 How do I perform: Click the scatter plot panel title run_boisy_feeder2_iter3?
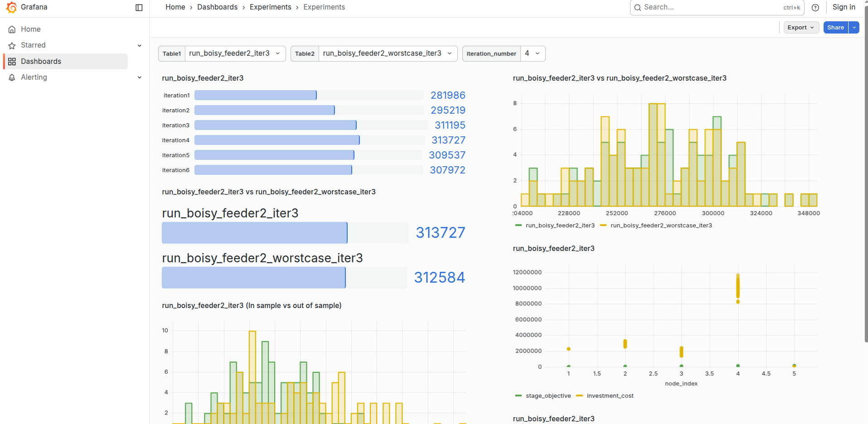click(553, 249)
